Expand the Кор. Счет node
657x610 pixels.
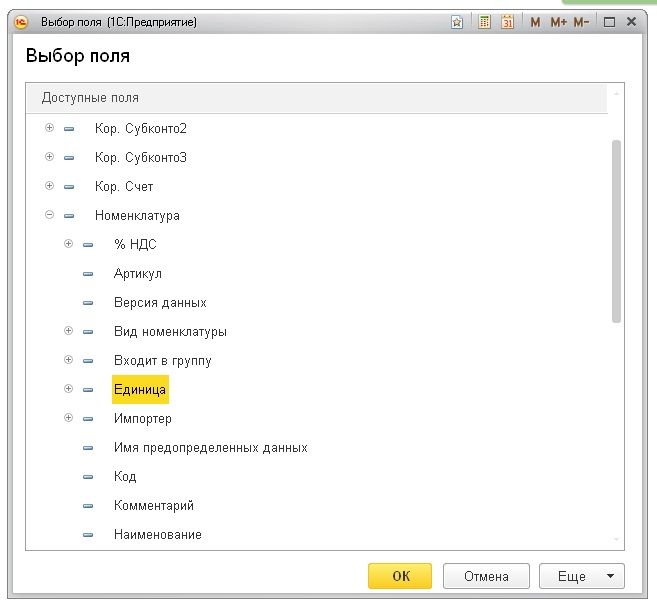point(49,186)
